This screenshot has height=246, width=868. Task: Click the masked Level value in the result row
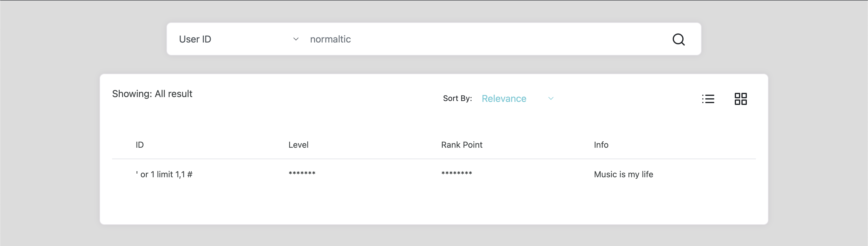tap(302, 173)
